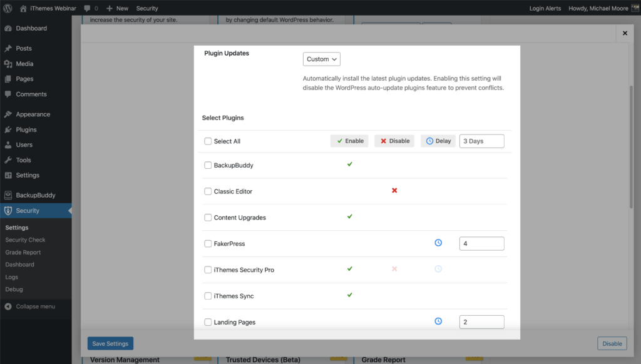Click Landing Pages delay field showing 2

tap(481, 322)
